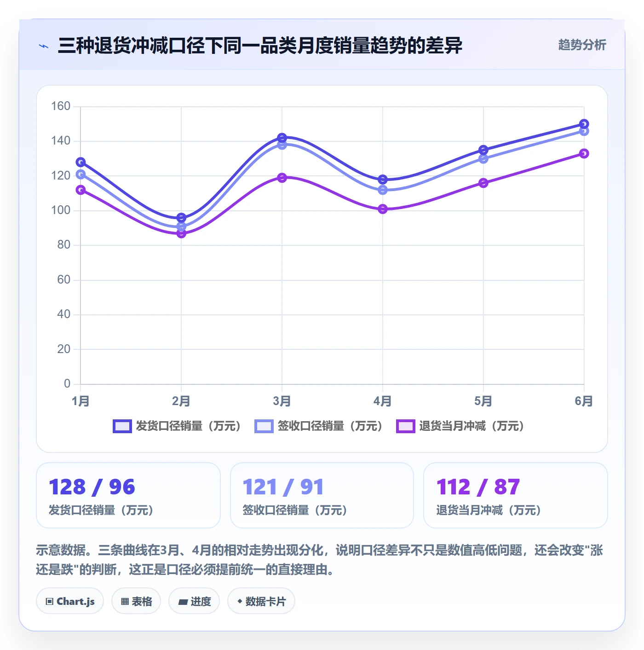
Task: Click the chart title heading text
Action: tap(260, 46)
